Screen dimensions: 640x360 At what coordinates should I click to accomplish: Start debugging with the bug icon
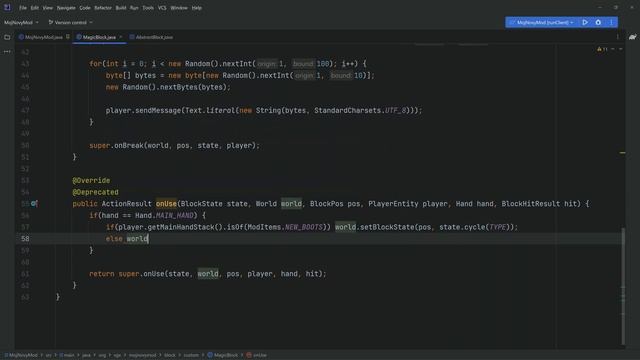click(598, 22)
